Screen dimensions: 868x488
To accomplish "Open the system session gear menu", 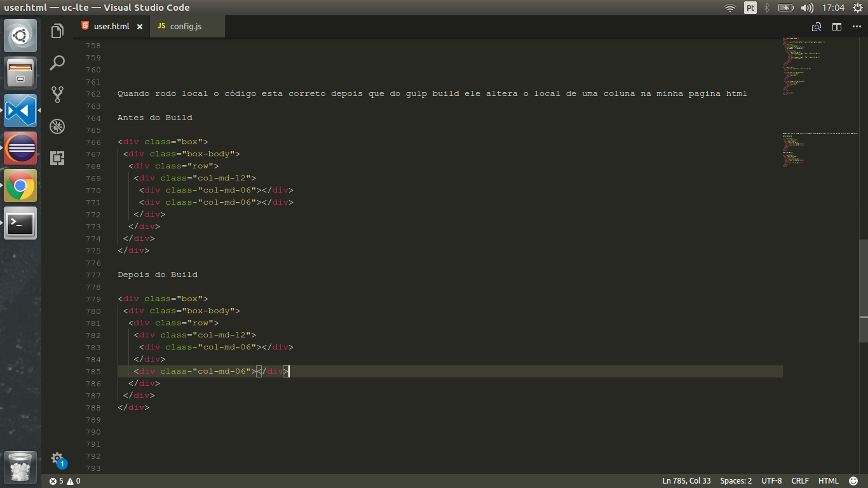I will (857, 8).
